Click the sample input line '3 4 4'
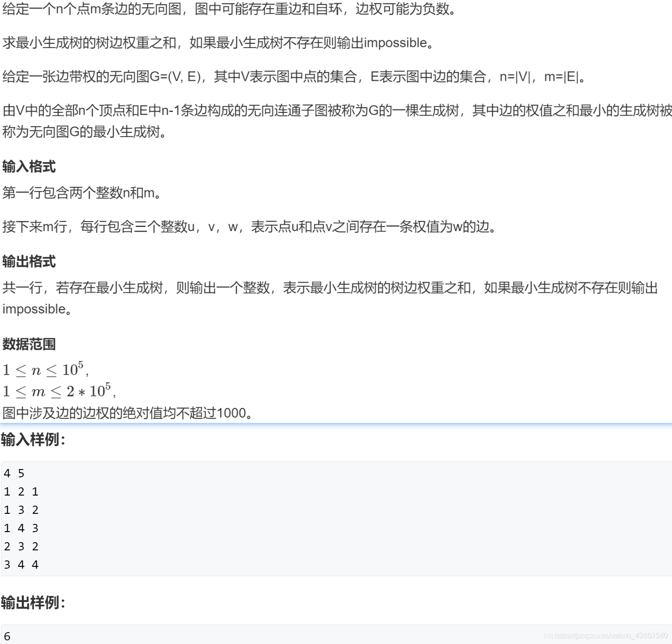This screenshot has width=672, height=644. point(21,565)
